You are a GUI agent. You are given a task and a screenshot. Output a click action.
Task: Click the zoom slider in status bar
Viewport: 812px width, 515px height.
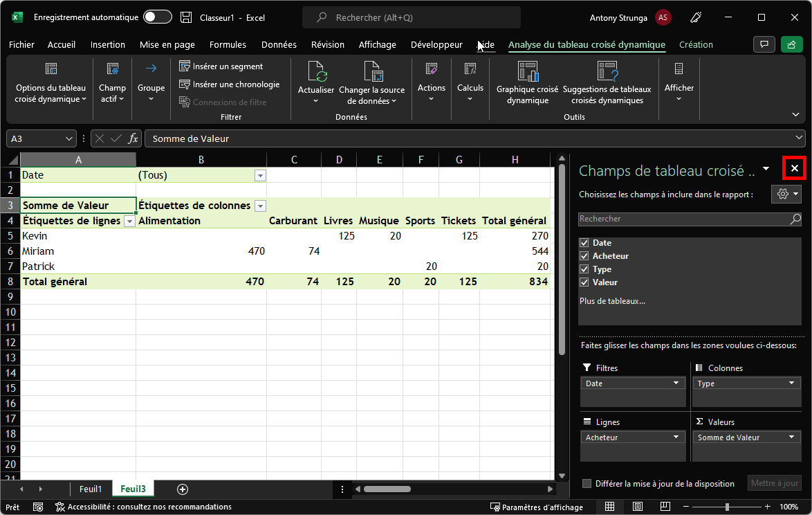727,507
